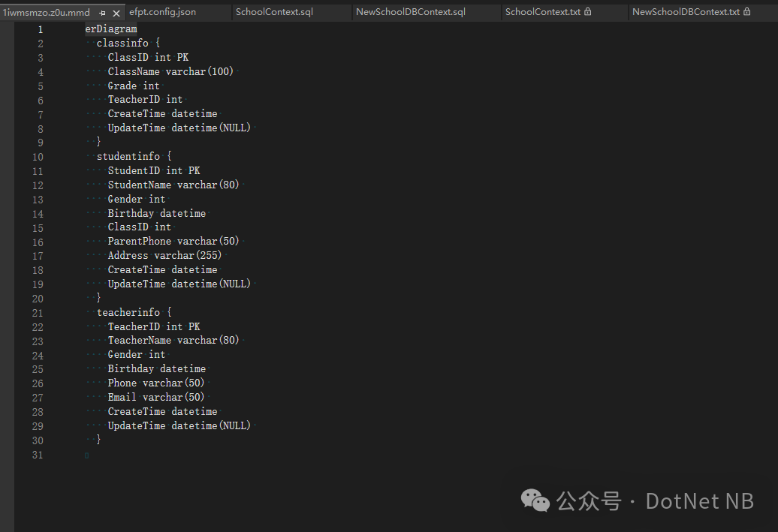
Task: Click line number 31 in the gutter
Action: tap(38, 455)
